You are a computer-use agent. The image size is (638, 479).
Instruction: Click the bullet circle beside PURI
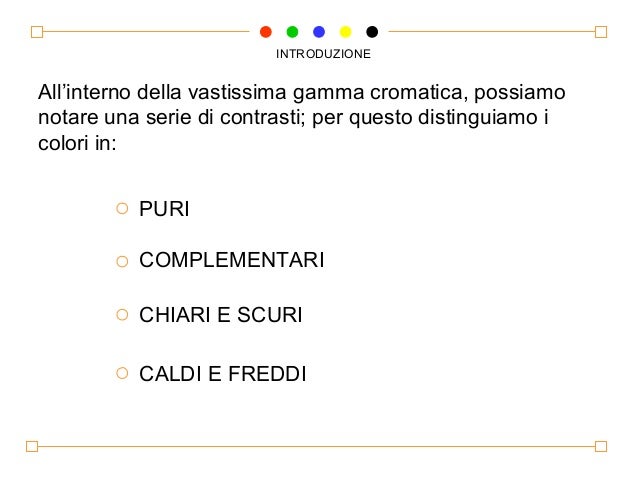click(x=122, y=208)
